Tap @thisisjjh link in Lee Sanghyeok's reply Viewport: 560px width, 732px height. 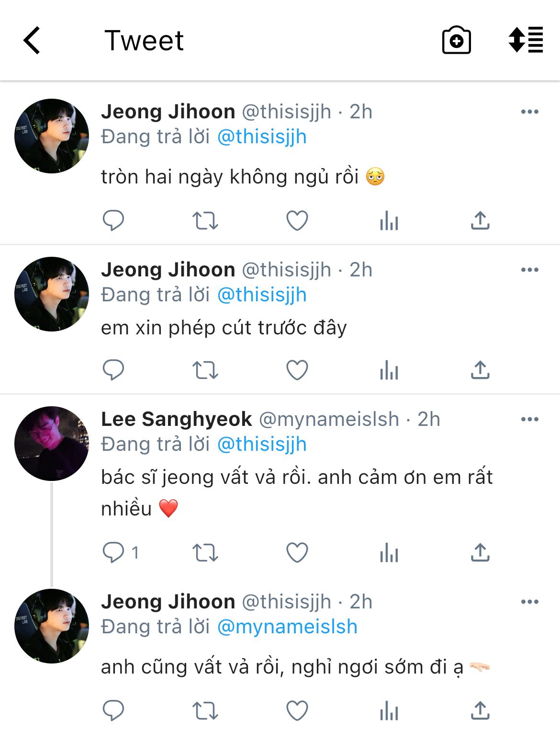(262, 445)
